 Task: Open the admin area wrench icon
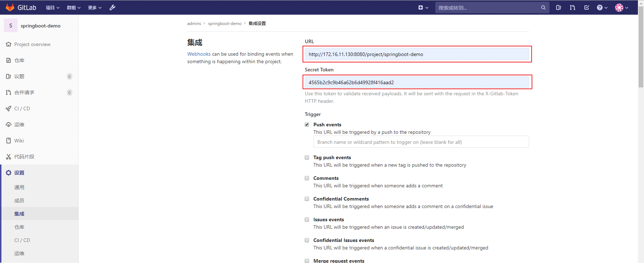tap(112, 7)
